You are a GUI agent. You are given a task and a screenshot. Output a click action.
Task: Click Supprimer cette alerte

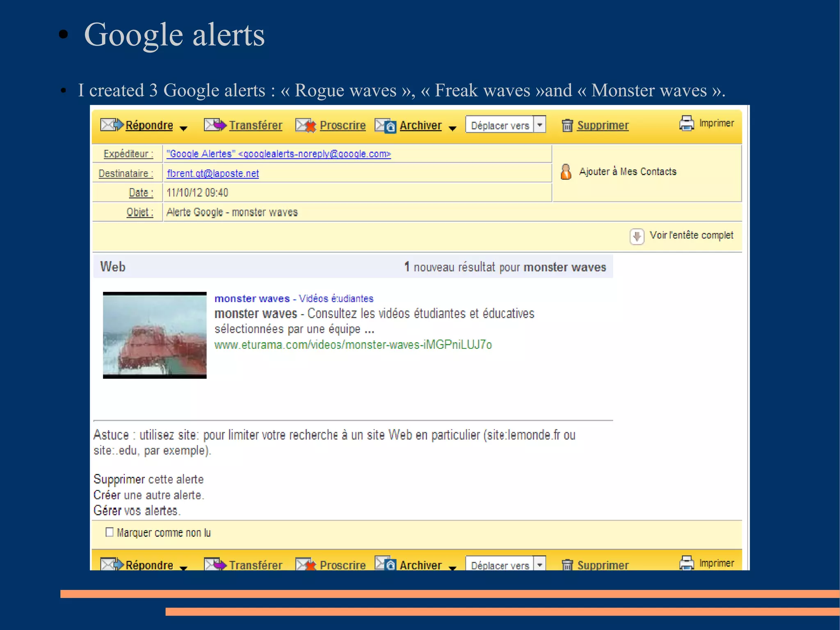pyautogui.click(x=148, y=479)
